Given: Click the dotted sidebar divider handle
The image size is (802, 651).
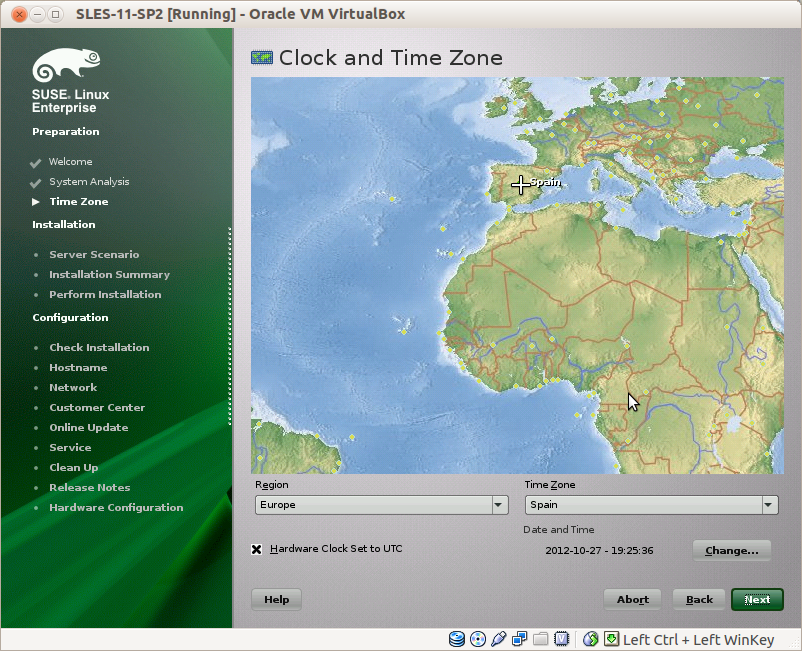Looking at the screenshot, I should coord(230,326).
